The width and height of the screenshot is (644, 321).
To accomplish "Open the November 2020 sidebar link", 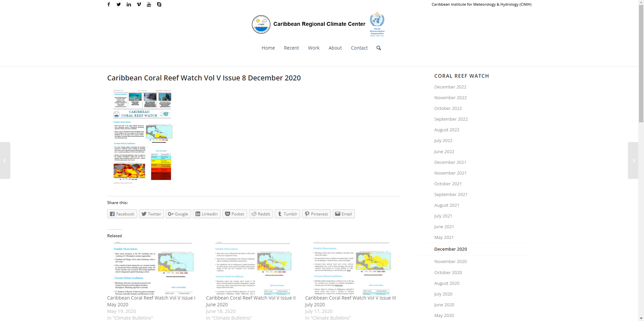I will point(450,261).
